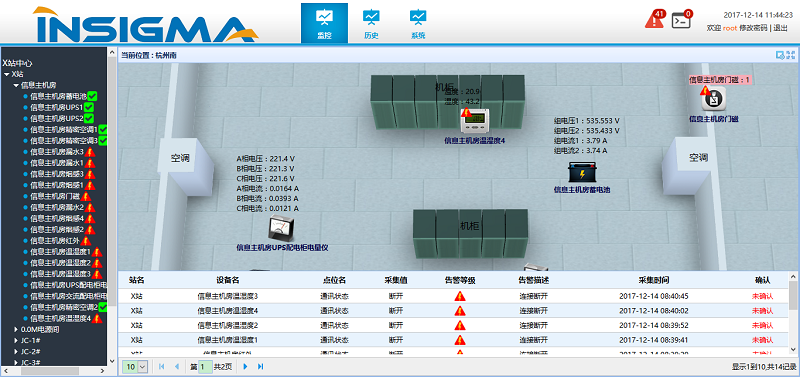Screen dimensions: 800x377
Task: Select the 信息主机房蓄电池 battery icon on map
Action: (x=581, y=172)
